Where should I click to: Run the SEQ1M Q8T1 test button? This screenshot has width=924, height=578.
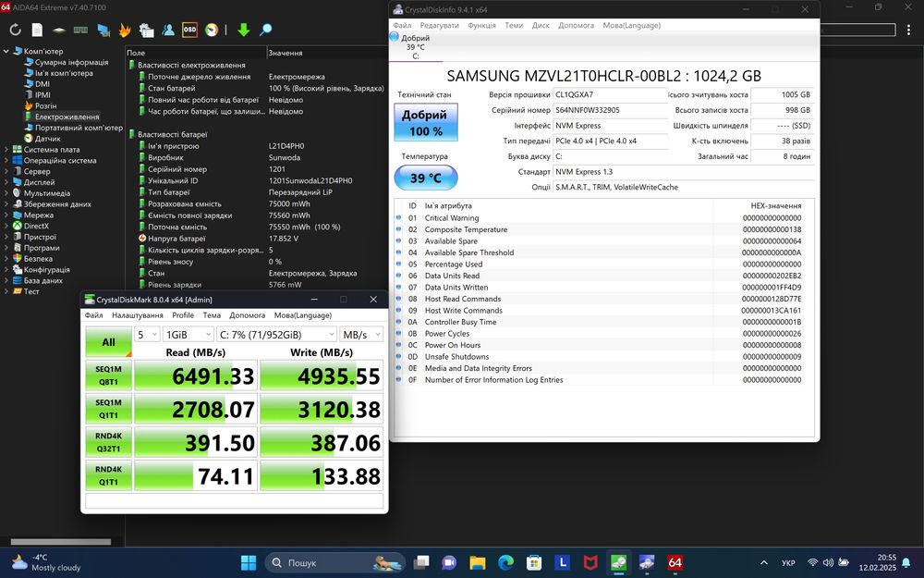[108, 375]
